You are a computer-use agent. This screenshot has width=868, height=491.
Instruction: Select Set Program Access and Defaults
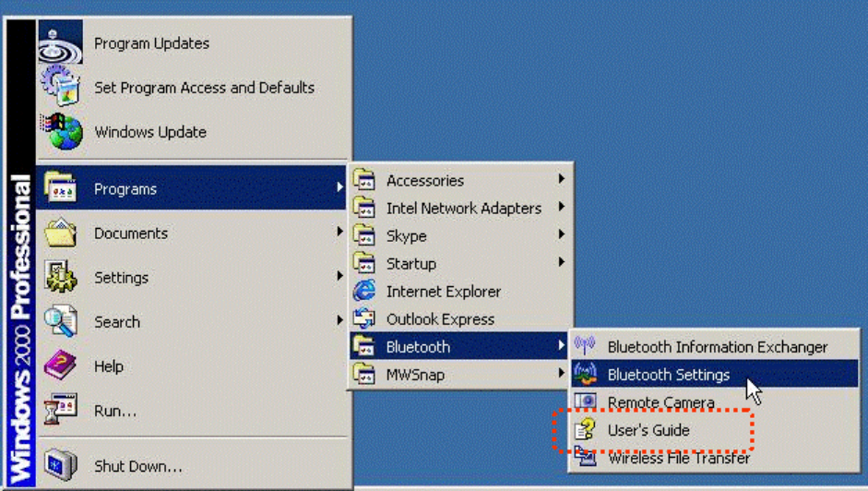tap(193, 88)
